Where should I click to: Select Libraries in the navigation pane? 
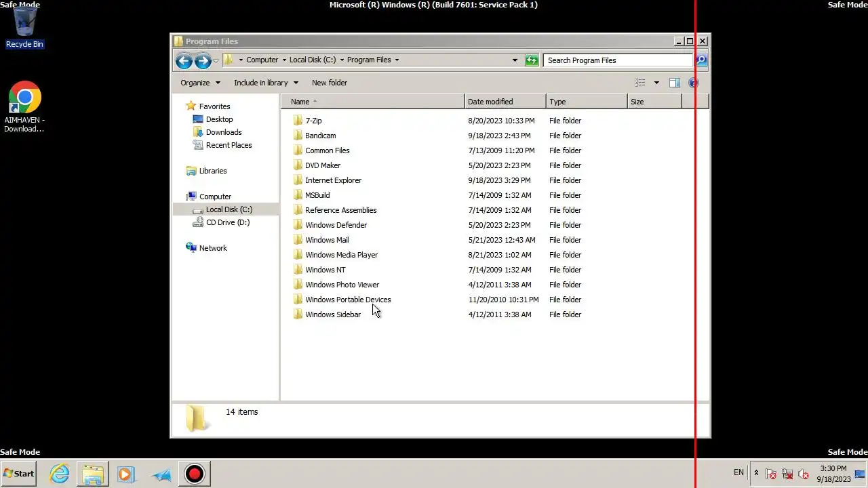213,171
